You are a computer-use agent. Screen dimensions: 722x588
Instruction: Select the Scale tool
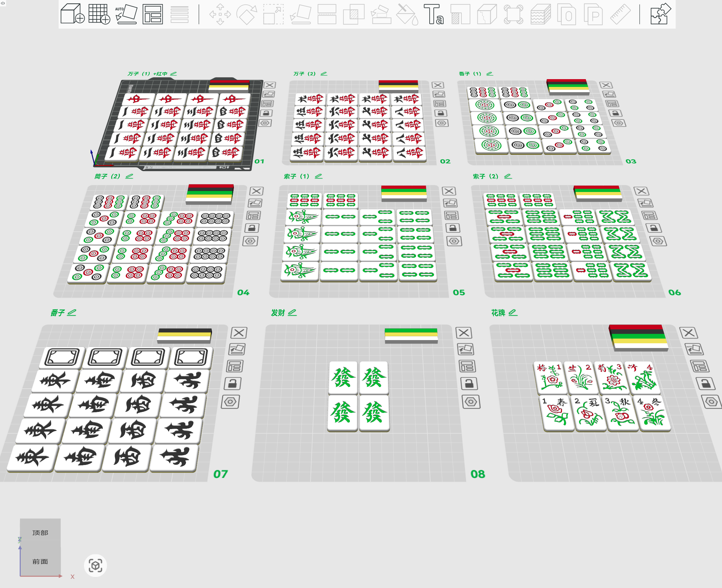click(274, 14)
